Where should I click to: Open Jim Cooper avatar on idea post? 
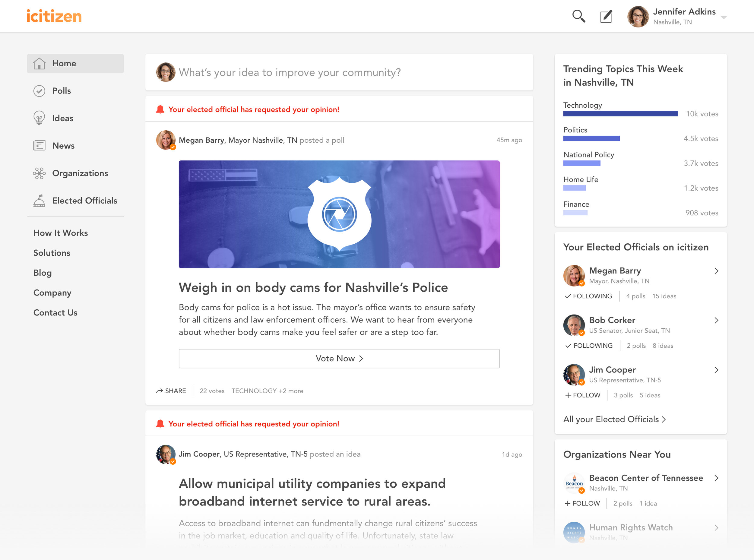166,454
